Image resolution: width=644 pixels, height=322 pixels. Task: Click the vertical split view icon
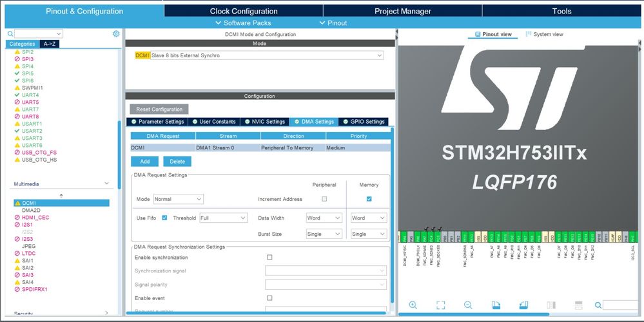(551, 305)
